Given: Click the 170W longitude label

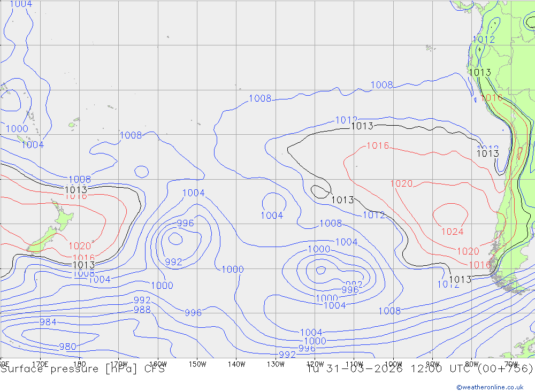Looking at the screenshot, I should pos(119,364).
